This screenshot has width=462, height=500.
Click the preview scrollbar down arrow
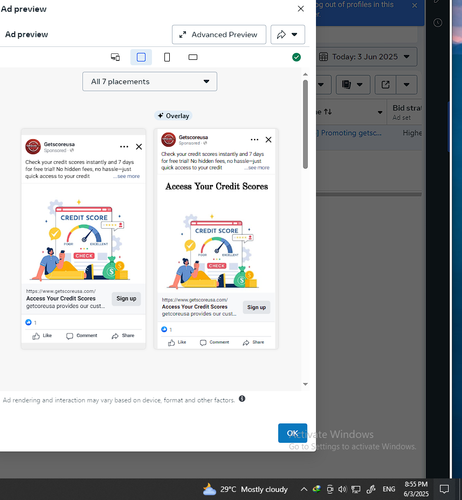click(x=305, y=384)
